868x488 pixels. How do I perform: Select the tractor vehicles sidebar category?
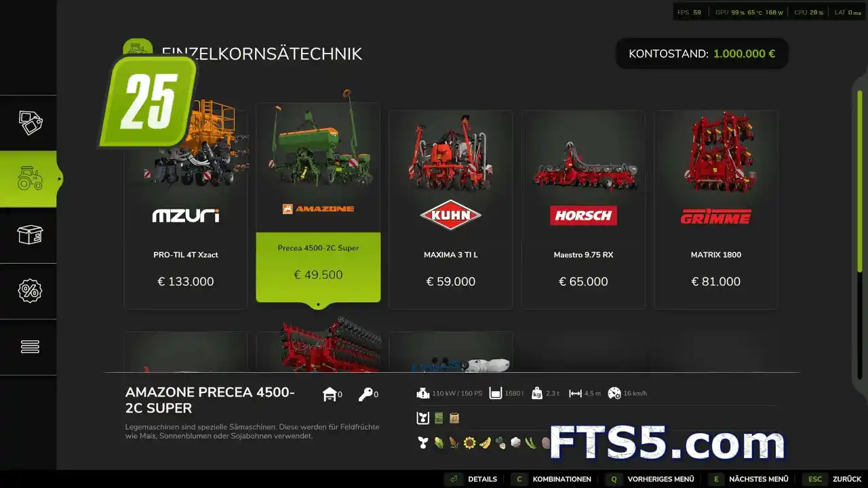coord(30,179)
